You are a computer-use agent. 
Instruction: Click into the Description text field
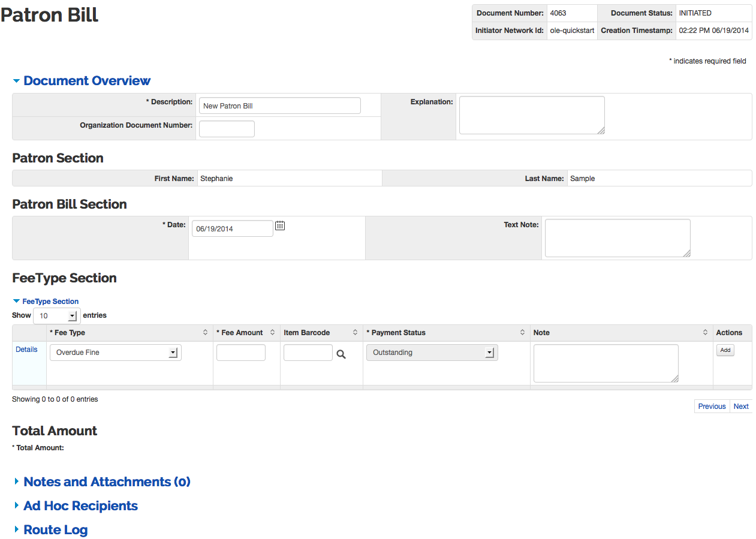pos(279,106)
